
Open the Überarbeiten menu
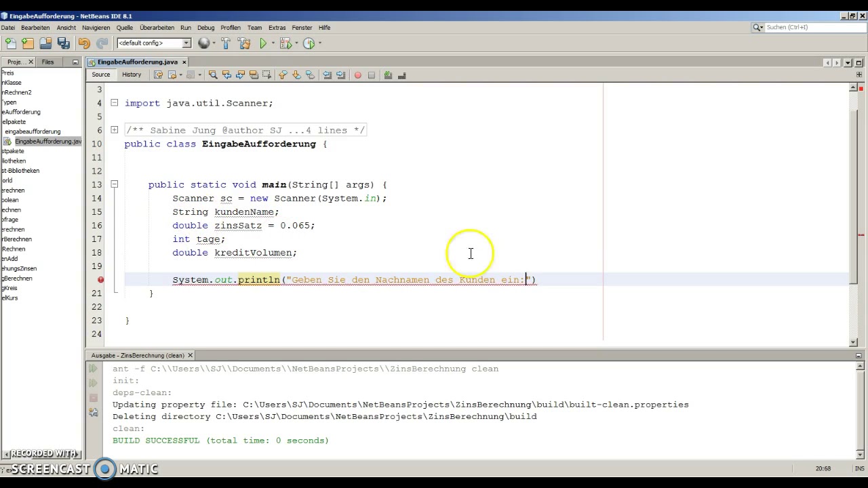point(157,28)
